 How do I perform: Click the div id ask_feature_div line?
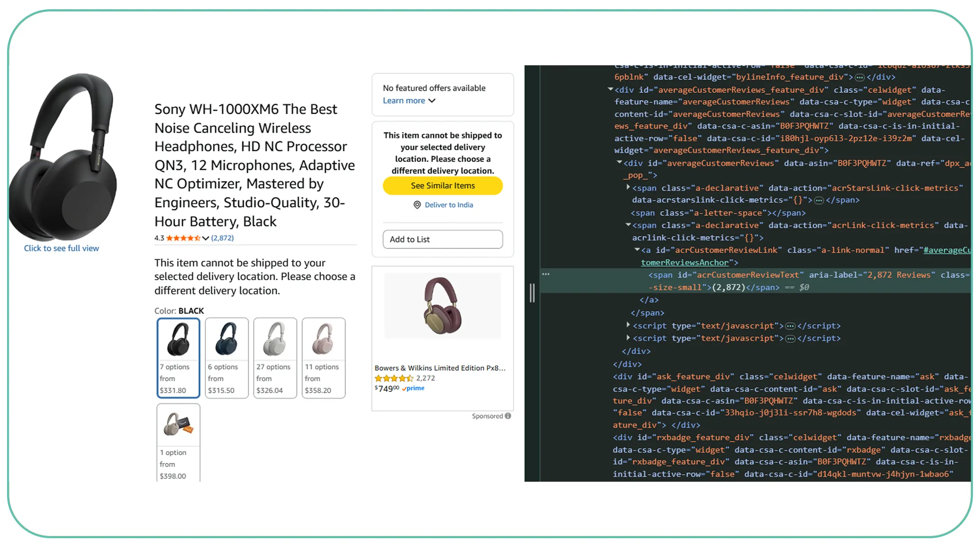click(791, 401)
